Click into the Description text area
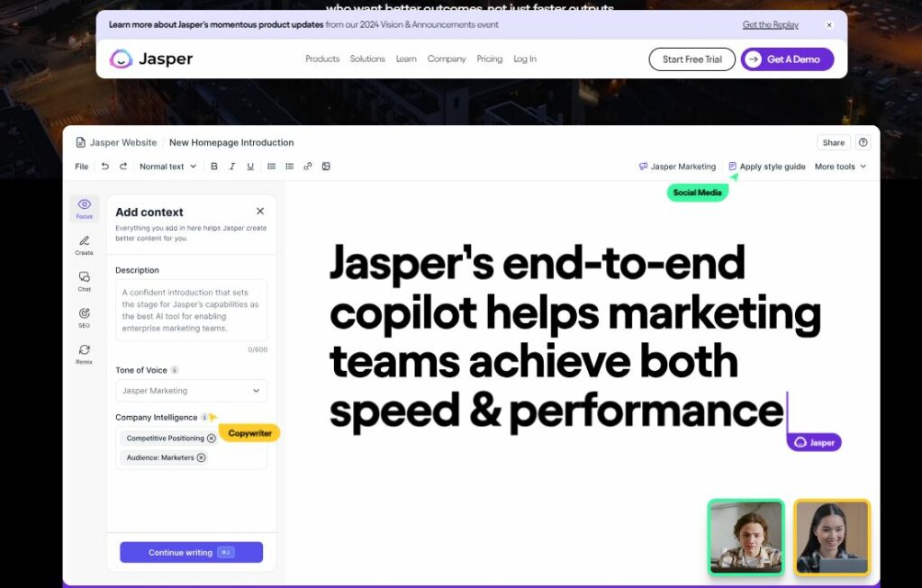 click(191, 310)
